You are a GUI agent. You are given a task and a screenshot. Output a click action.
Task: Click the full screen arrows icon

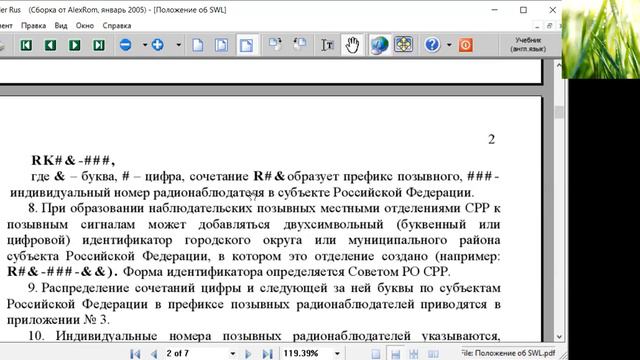pos(403,44)
